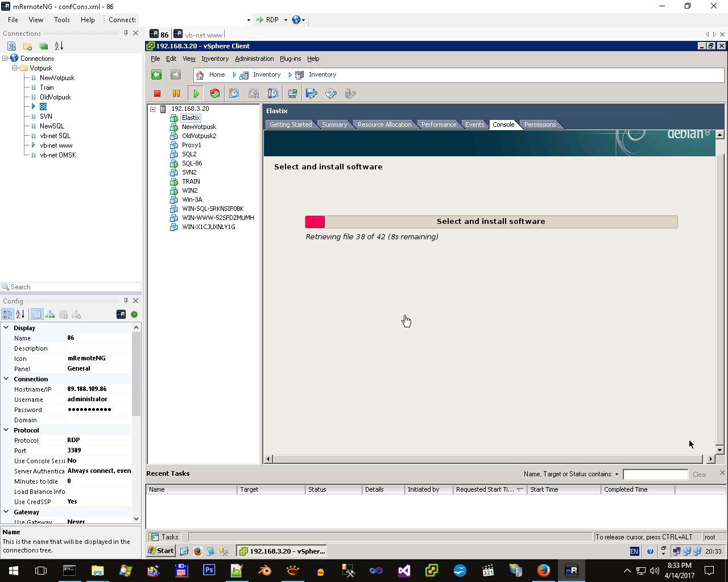
Task: Open Photoshop from the Windows taskbar
Action: [x=209, y=570]
